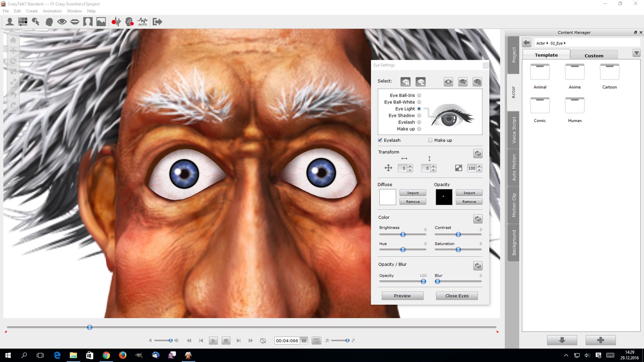
Task: Expand the Actor breadcrumb arrow
Action: [x=547, y=43]
